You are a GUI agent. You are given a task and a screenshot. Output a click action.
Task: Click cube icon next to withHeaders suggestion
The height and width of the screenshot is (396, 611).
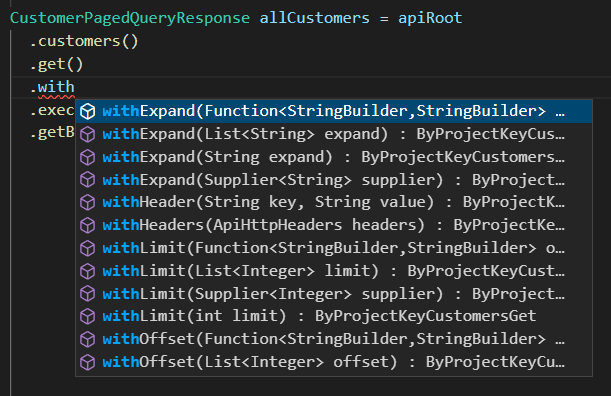(88, 225)
